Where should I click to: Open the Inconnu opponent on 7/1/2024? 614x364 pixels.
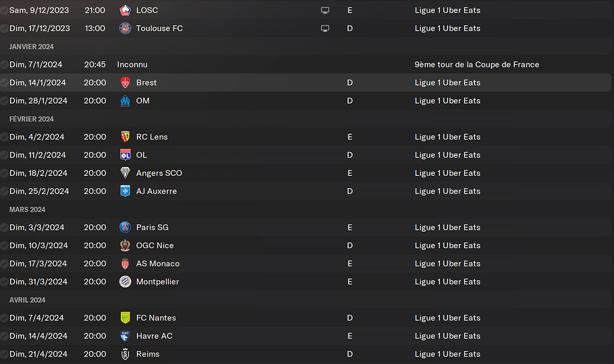coord(132,65)
